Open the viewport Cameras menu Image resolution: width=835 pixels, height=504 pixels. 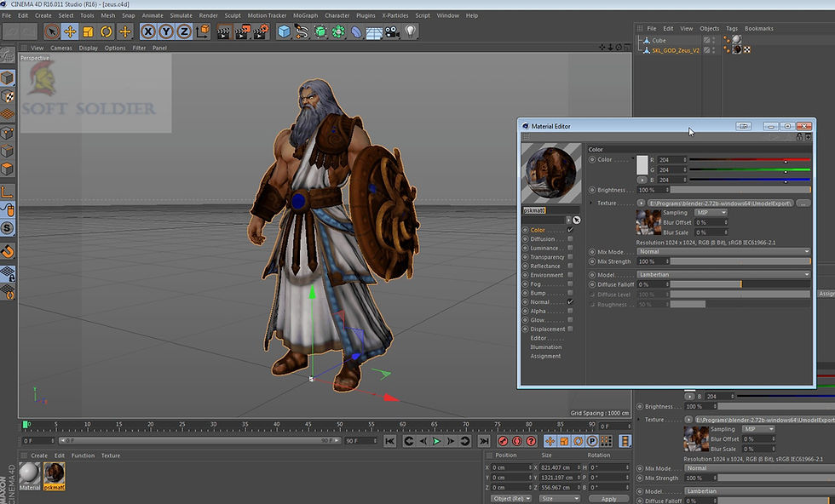pos(61,48)
